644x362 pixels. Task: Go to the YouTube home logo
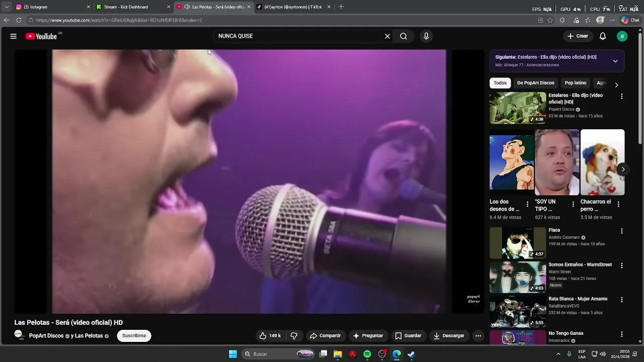[x=41, y=36]
